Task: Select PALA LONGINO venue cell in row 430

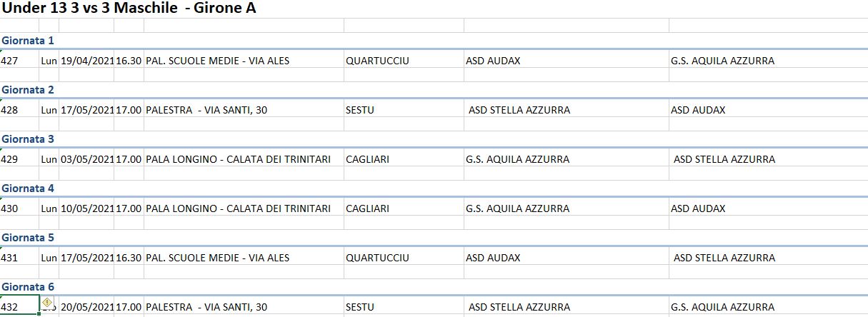Action: 244,208
